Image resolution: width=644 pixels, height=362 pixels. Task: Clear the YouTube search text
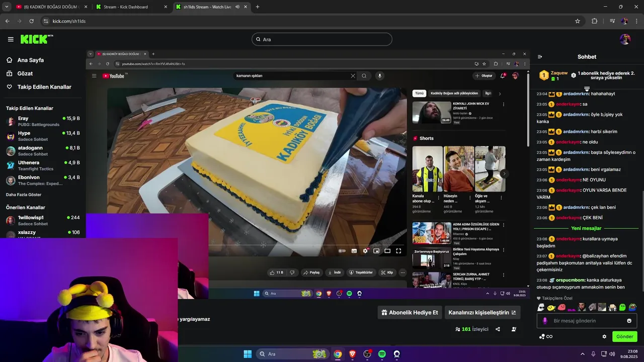pyautogui.click(x=353, y=76)
